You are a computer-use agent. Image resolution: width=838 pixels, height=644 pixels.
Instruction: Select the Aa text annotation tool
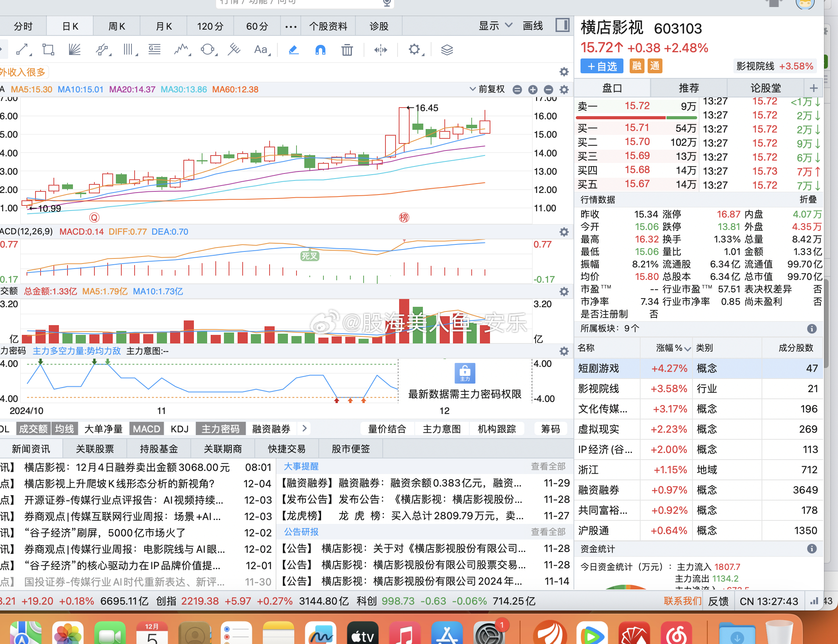point(262,50)
